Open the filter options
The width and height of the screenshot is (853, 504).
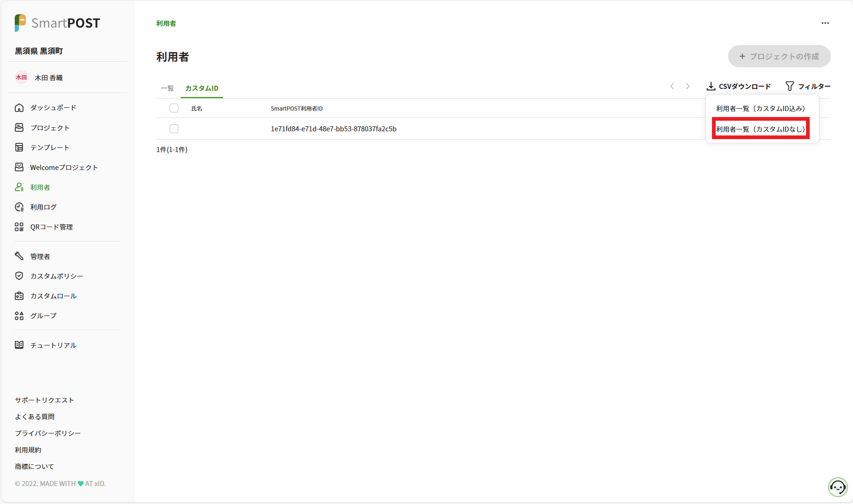point(808,87)
